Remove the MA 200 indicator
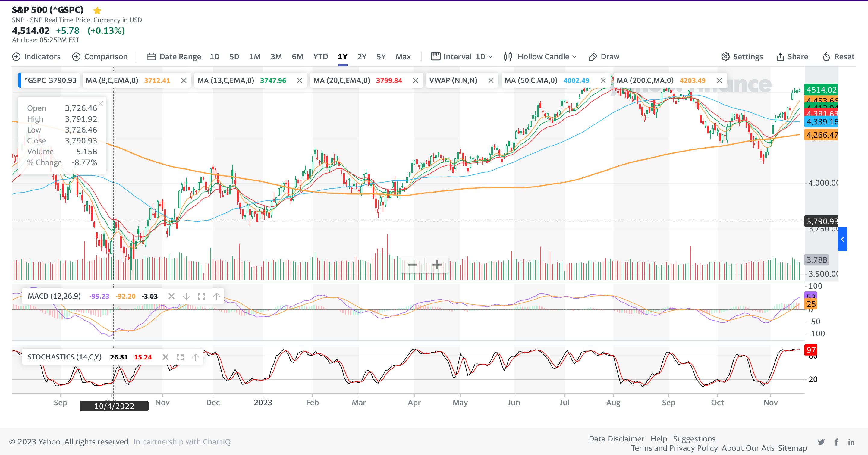This screenshot has height=455, width=868. pos(719,80)
